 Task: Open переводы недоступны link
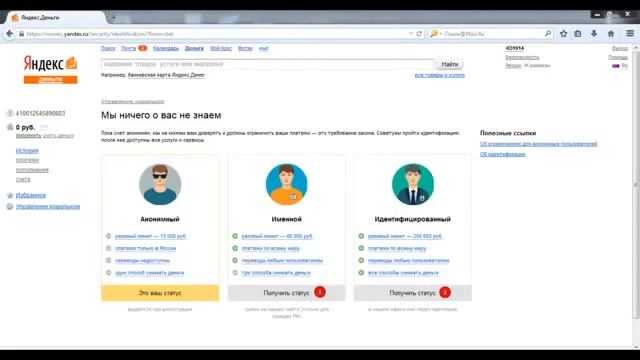tap(142, 260)
